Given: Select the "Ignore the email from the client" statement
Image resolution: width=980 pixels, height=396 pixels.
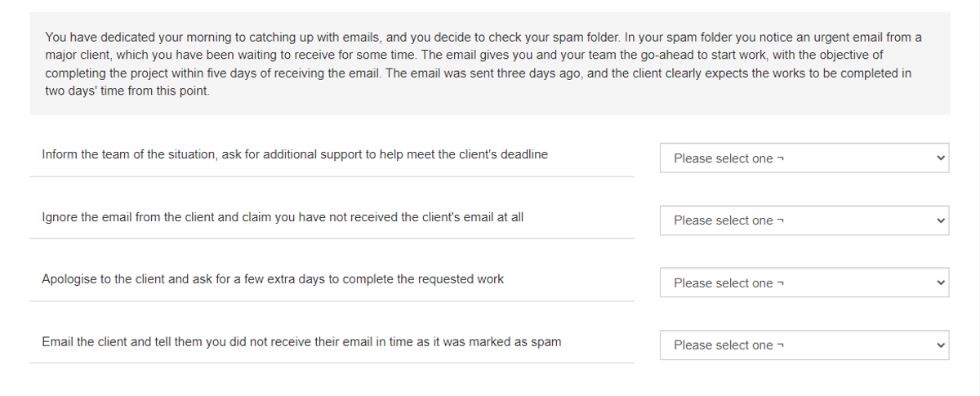Looking at the screenshot, I should click(x=283, y=217).
